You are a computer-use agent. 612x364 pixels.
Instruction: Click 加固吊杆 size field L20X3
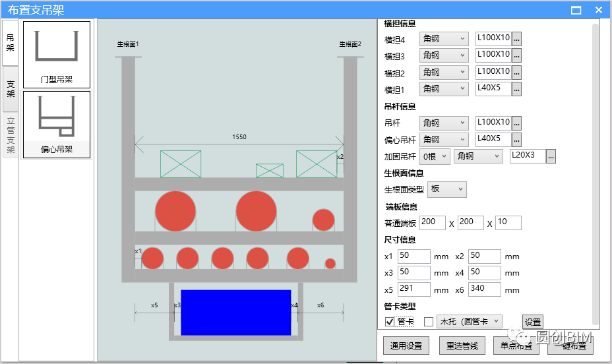(528, 156)
